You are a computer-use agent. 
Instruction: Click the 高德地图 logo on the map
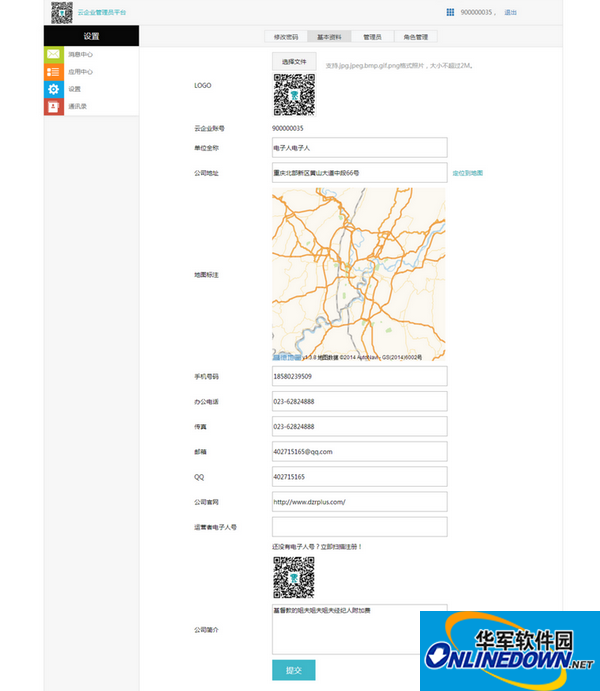click(287, 357)
